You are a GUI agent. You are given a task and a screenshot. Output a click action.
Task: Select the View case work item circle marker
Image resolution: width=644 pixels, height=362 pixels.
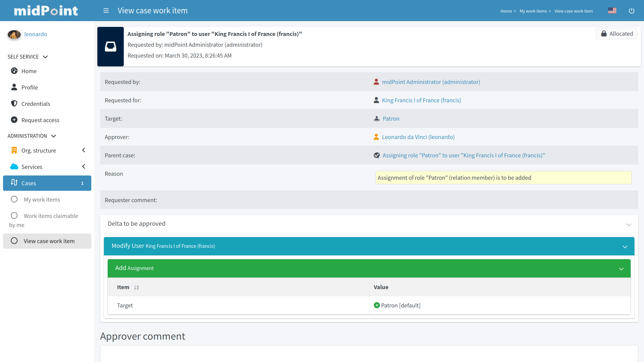(14, 241)
